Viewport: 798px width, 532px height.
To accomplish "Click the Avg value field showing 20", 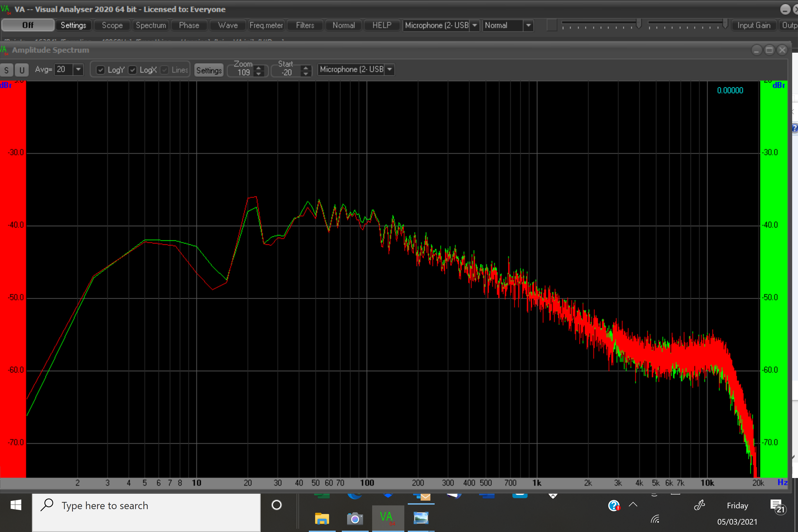I will (x=64, y=69).
